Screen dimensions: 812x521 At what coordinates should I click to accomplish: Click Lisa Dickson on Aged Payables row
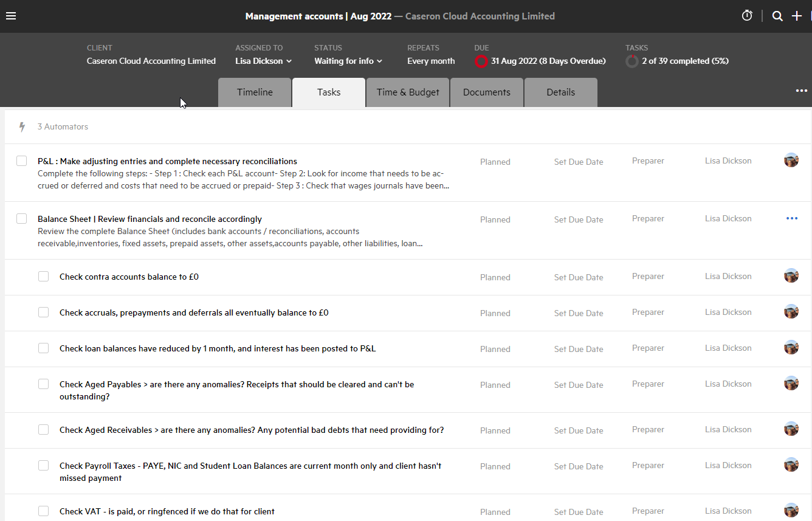728,384
